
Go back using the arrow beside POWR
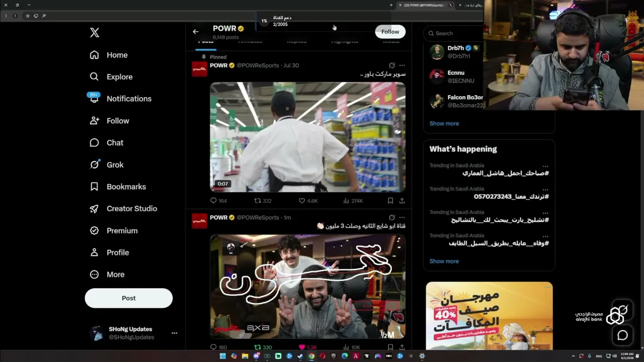click(196, 32)
